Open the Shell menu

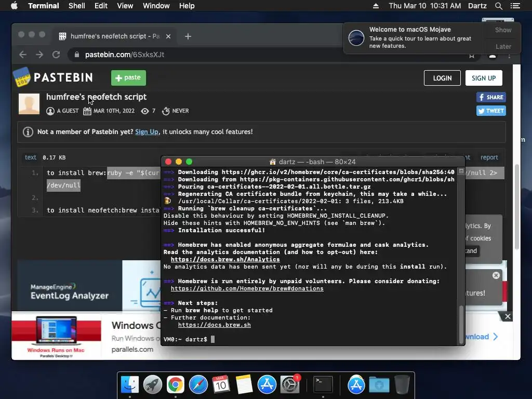click(77, 6)
